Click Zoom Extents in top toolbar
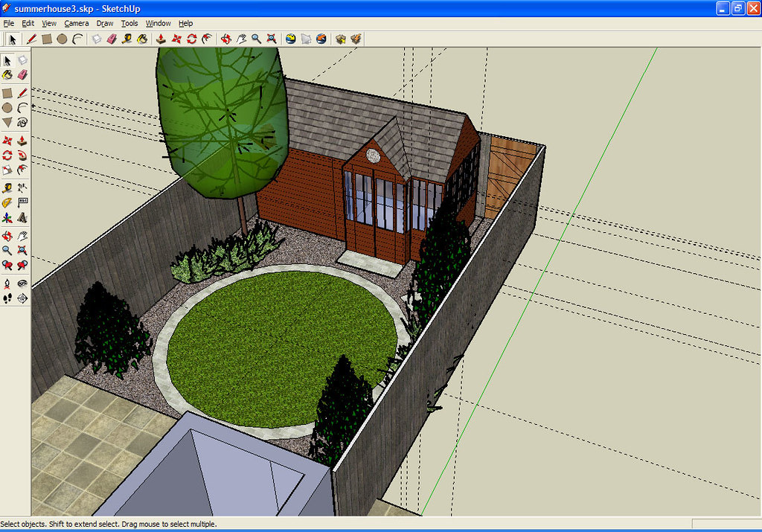 pos(272,39)
